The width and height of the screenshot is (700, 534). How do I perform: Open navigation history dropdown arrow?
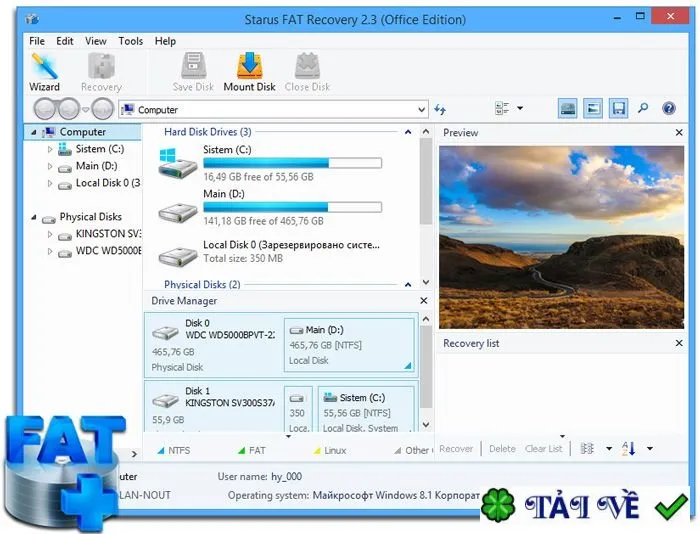point(86,109)
